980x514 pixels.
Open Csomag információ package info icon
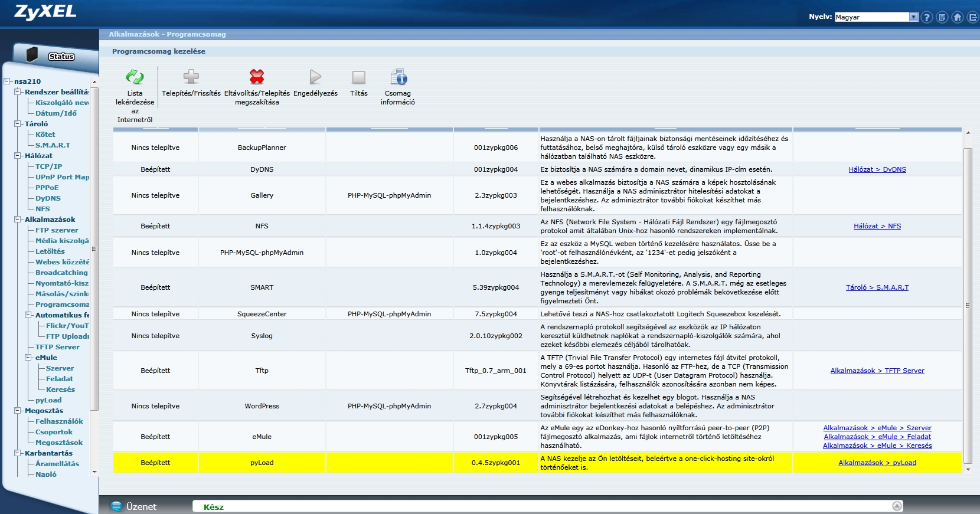[398, 77]
